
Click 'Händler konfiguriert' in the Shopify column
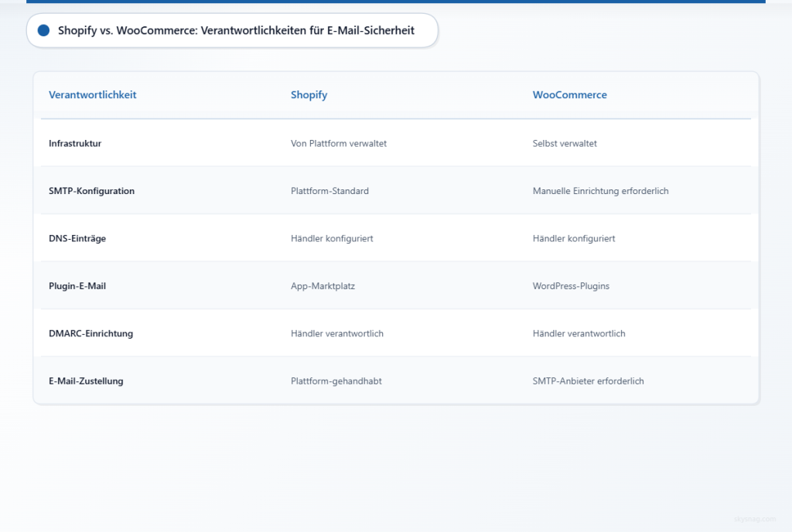point(331,238)
